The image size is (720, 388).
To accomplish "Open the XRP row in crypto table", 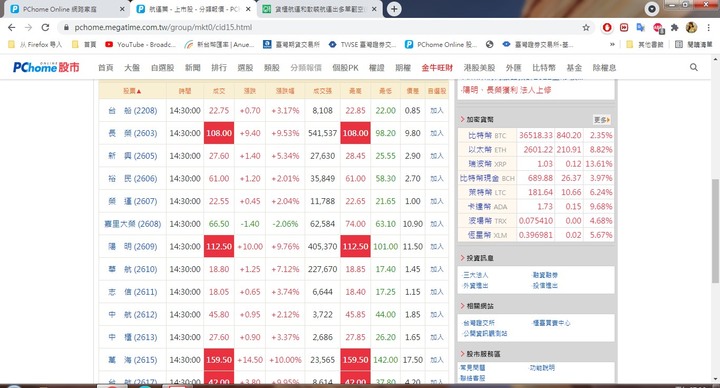I will [535, 164].
